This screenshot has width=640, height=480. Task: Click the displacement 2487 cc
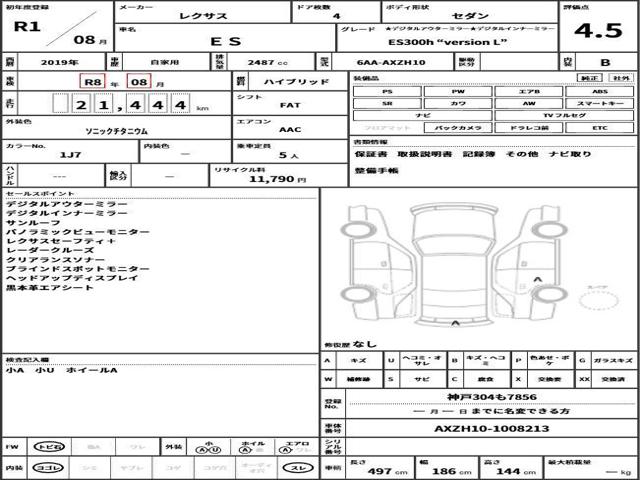[267, 62]
